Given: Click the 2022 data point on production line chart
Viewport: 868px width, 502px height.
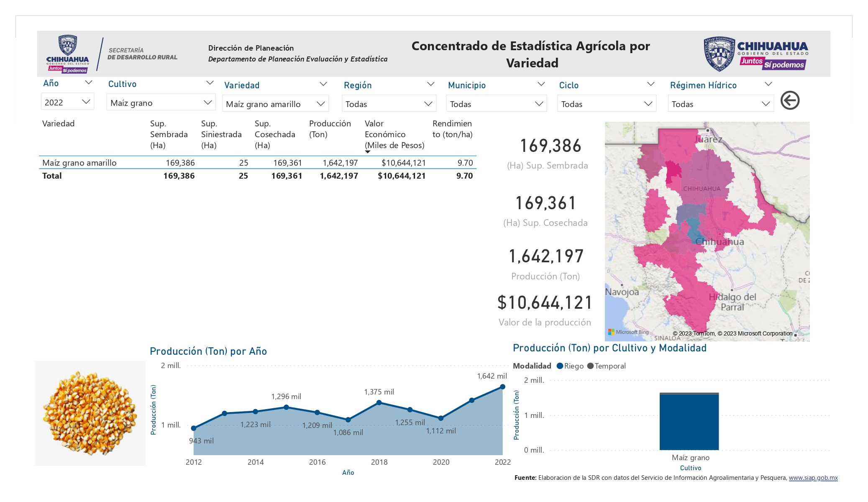Looking at the screenshot, I should tap(503, 387).
